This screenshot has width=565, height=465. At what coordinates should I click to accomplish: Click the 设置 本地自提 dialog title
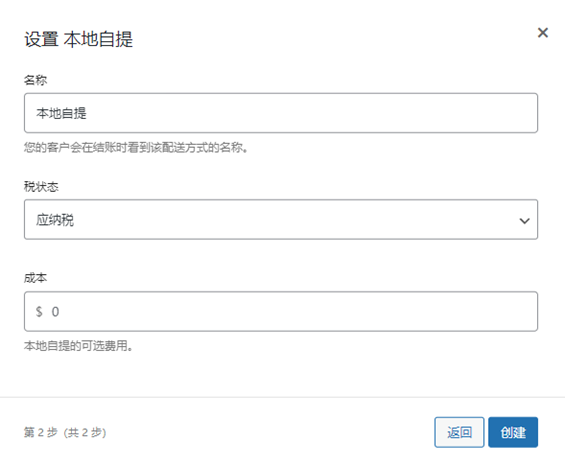click(79, 39)
